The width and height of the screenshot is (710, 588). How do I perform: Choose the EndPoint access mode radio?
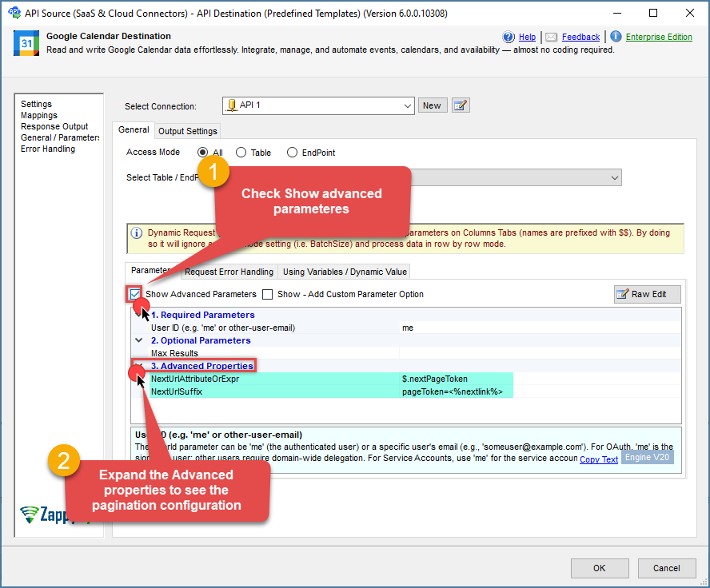point(292,153)
